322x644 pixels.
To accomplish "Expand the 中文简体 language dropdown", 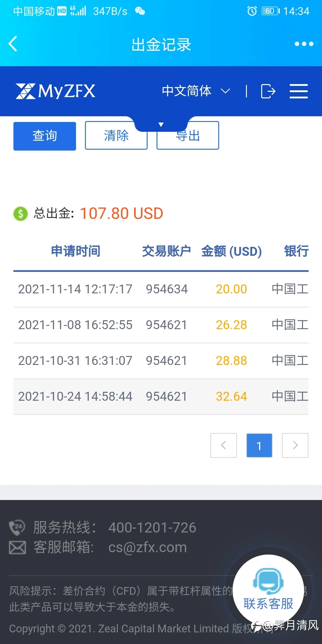I will tap(196, 91).
